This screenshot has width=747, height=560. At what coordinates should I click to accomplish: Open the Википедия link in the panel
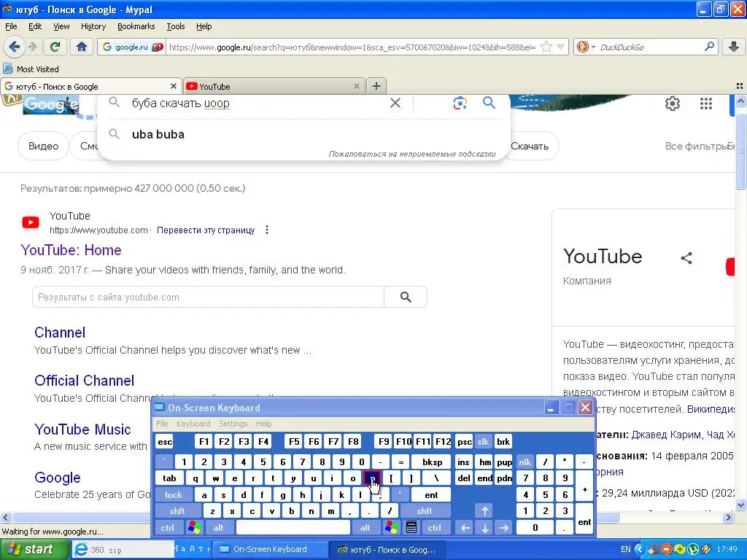coord(709,409)
